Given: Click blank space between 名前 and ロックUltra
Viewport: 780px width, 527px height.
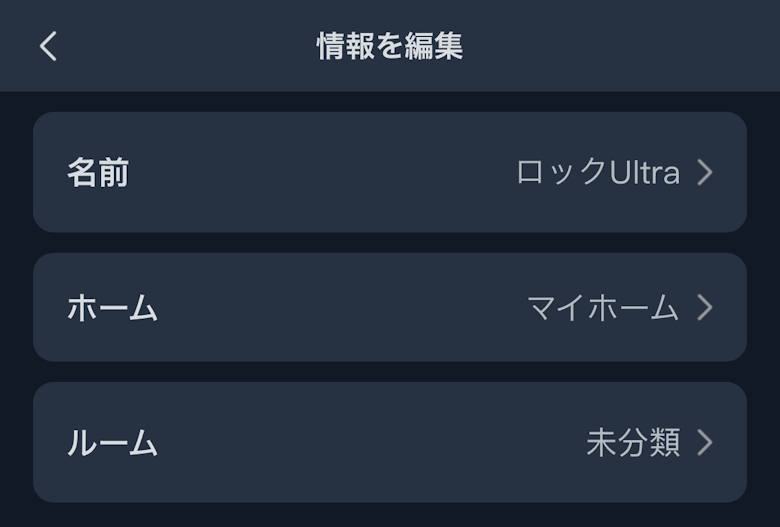Looking at the screenshot, I should 320,173.
